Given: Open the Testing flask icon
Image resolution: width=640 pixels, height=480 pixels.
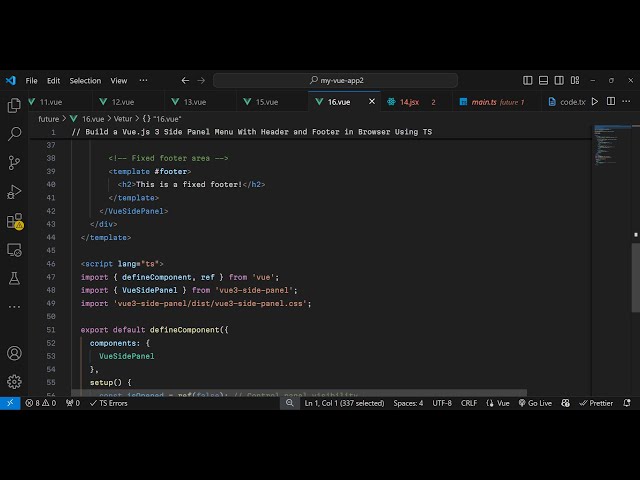Looking at the screenshot, I should tap(14, 278).
